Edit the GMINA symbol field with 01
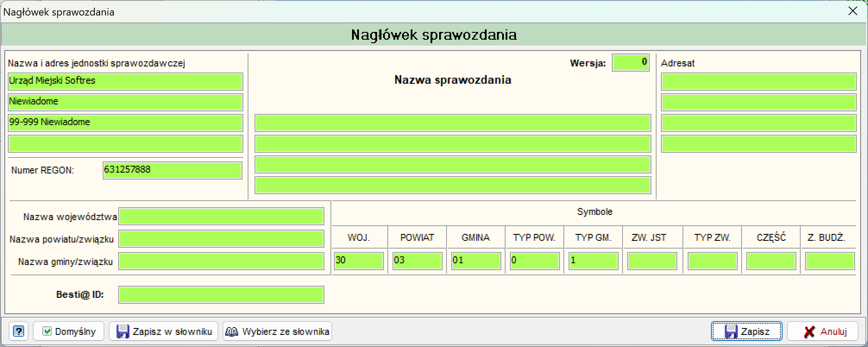Viewport: 868px width, 347px height. [476, 261]
